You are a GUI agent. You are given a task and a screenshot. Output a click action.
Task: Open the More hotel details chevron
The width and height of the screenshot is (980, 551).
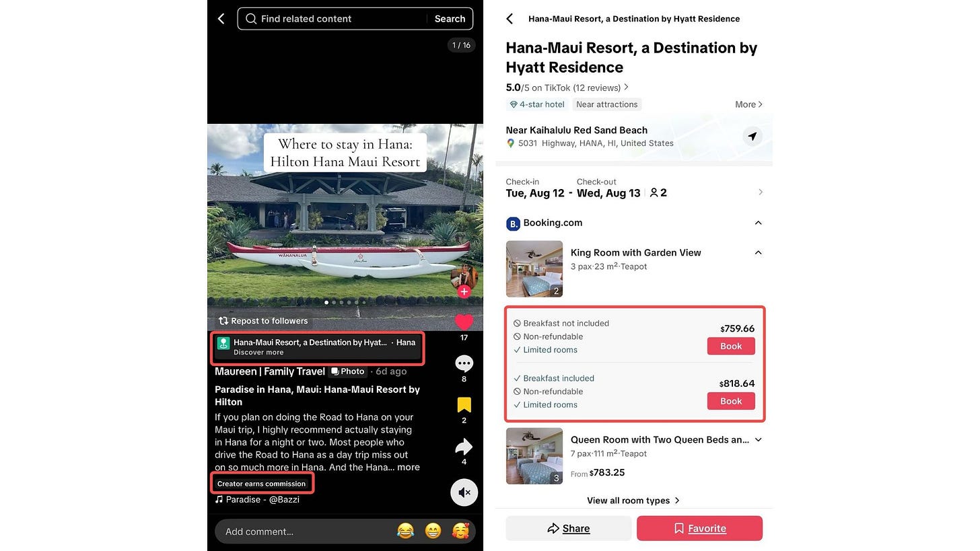click(748, 104)
